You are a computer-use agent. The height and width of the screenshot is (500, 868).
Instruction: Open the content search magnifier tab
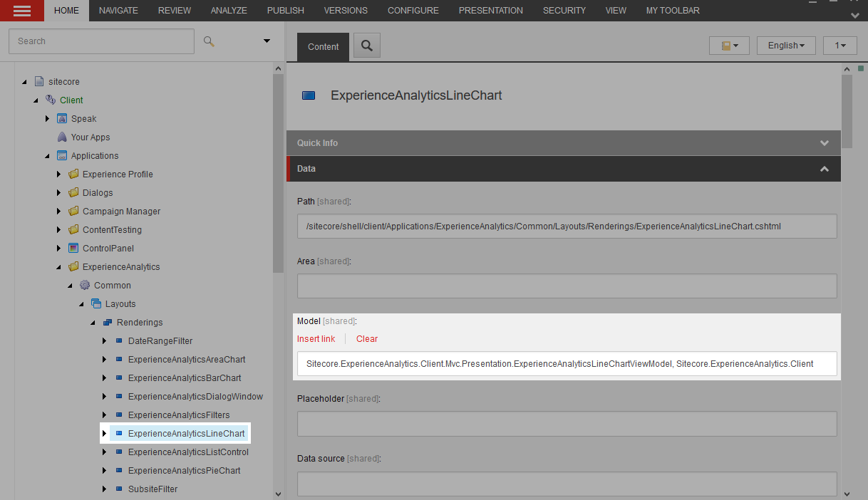[x=366, y=46]
